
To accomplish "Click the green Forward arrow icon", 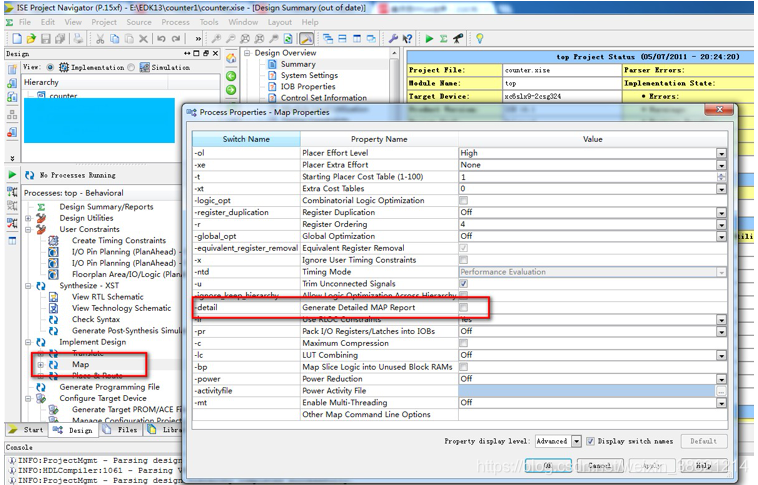I will tap(231, 89).
